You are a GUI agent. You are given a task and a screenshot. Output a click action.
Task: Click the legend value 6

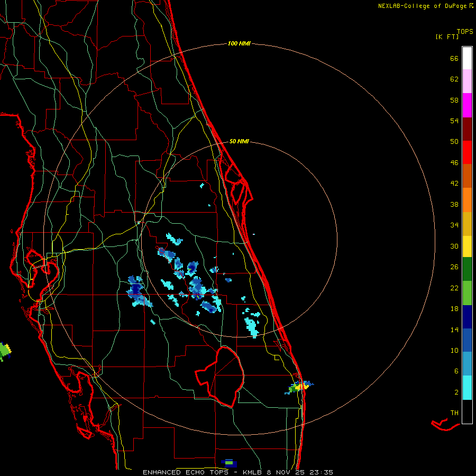456,371
